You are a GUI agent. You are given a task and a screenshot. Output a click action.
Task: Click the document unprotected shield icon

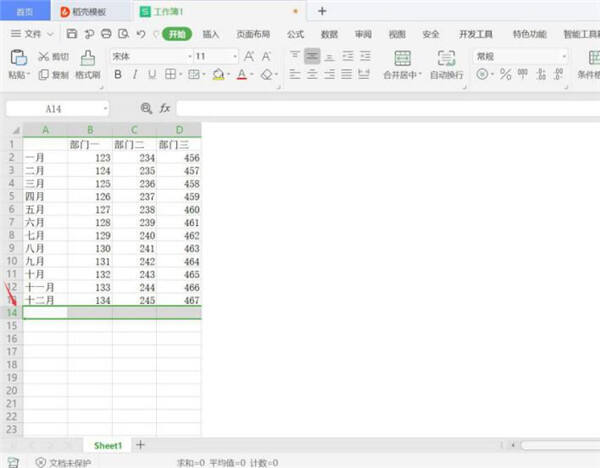pyautogui.click(x=41, y=462)
